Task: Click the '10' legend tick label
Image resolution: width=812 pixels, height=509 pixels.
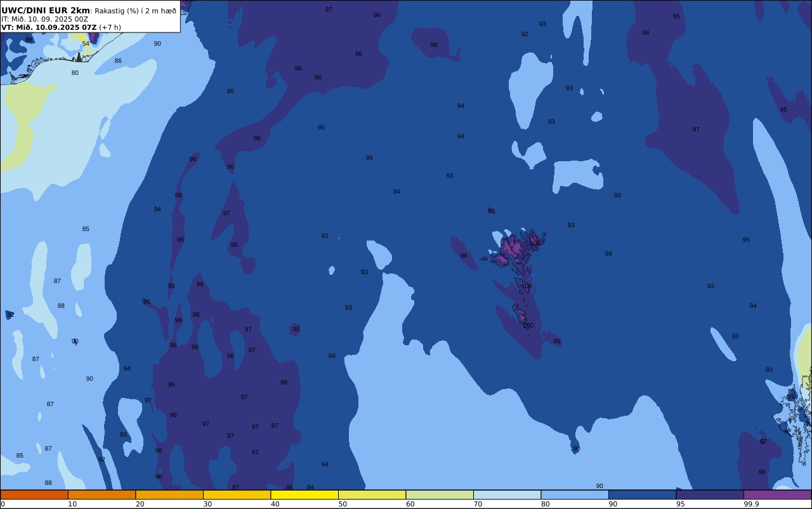Action: point(72,504)
